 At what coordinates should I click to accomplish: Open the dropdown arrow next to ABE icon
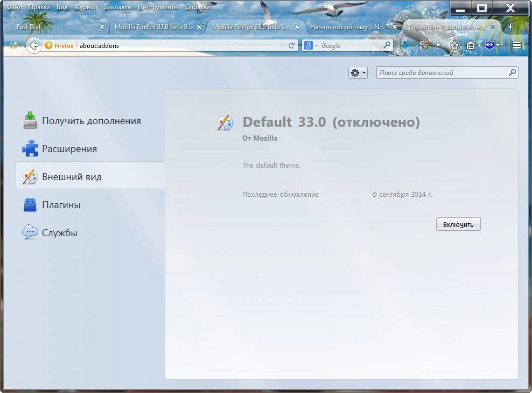[x=498, y=45]
